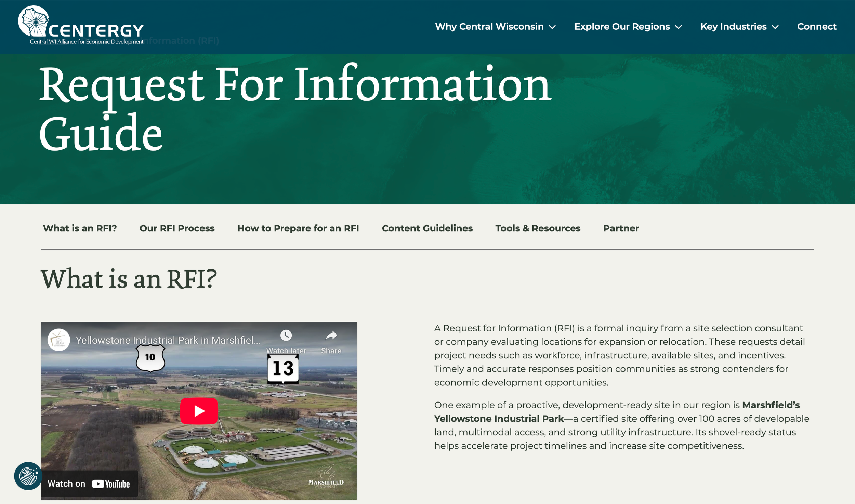Expand Why Central Wisconsin dropdown chevron
The image size is (855, 504).
click(x=552, y=27)
